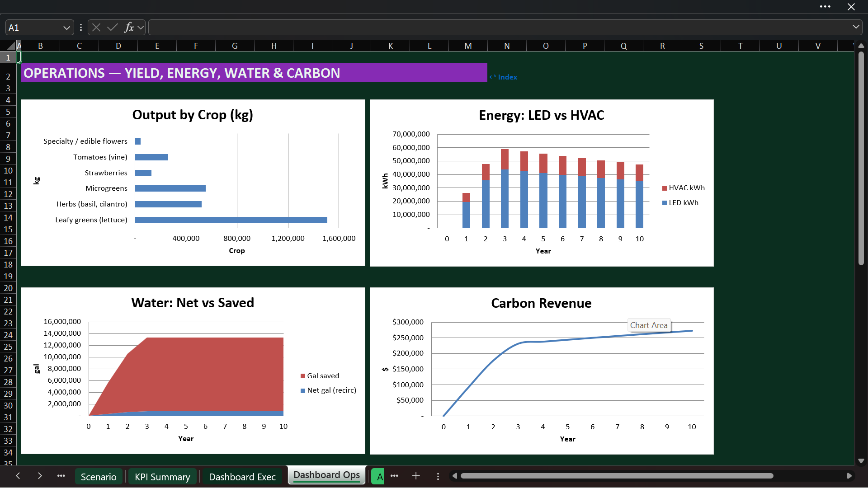Show hidden sheets via left ellipsis

61,476
